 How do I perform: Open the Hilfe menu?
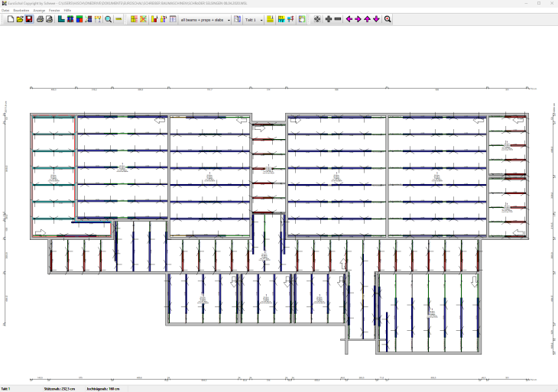[67, 10]
